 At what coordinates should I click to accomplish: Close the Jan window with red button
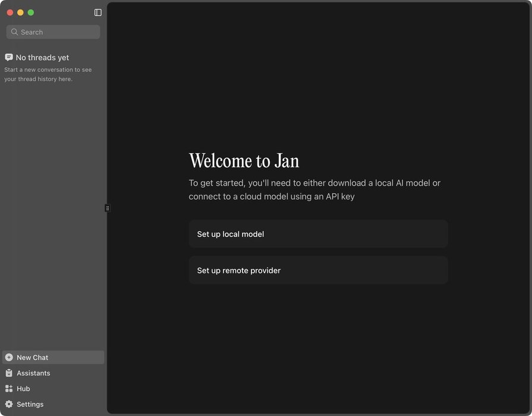10,12
